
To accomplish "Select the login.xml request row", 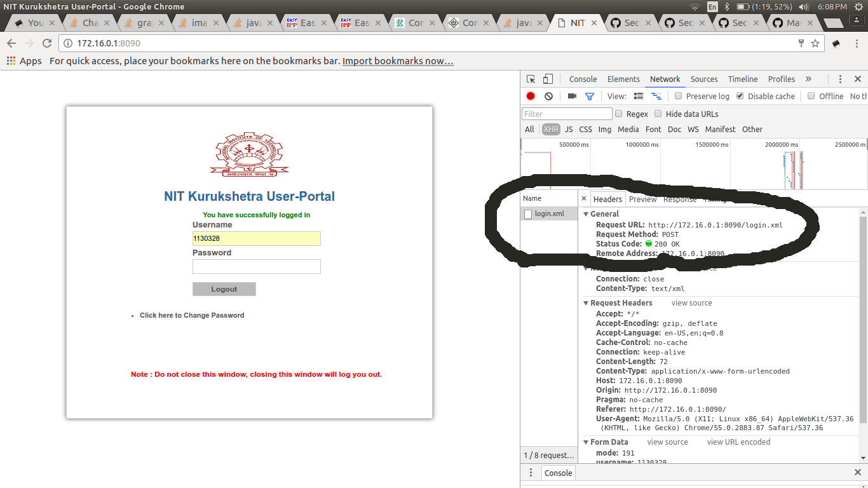I will tap(549, 214).
